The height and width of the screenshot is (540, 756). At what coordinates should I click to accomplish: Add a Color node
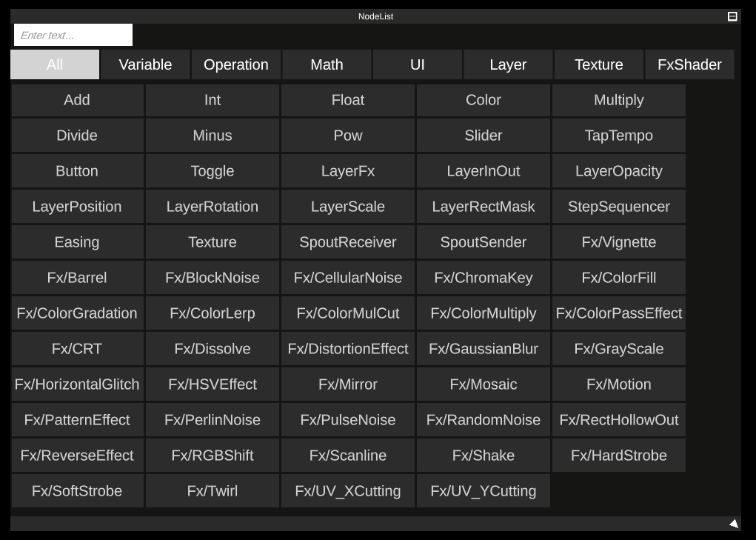(483, 100)
